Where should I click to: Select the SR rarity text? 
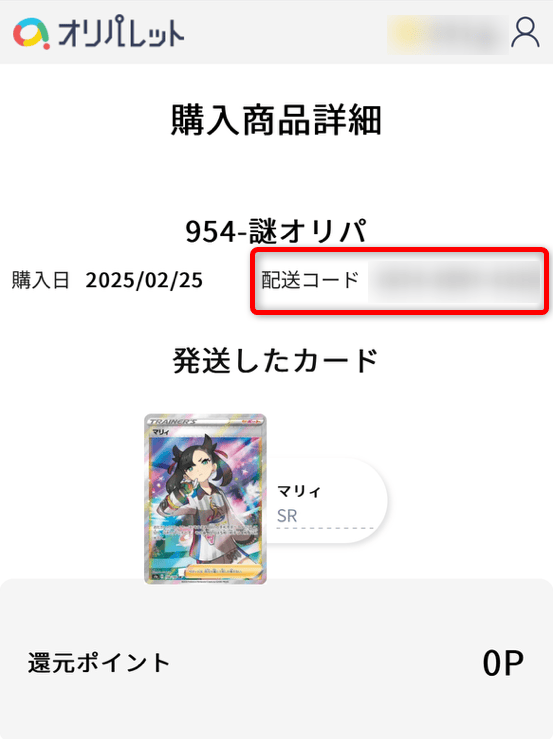point(287,516)
